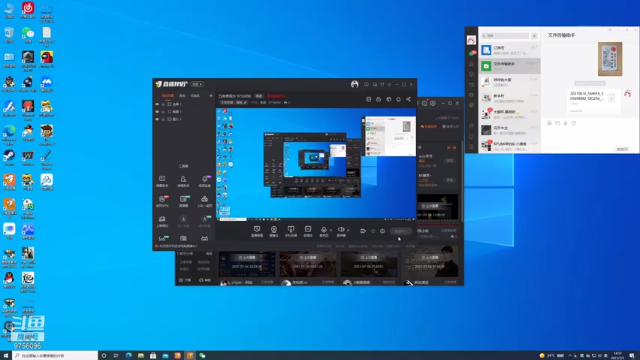
Task: Click the Windows taskbar search box
Action: point(55,356)
